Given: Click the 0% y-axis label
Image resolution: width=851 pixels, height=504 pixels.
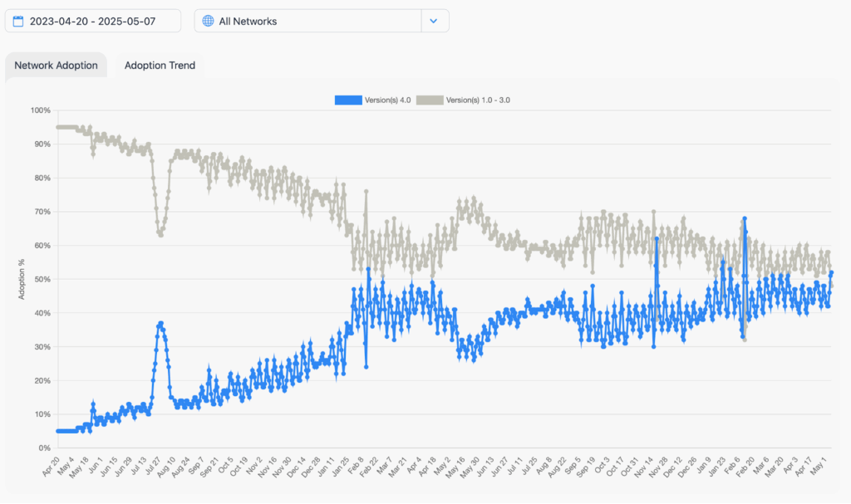Looking at the screenshot, I should tap(45, 448).
